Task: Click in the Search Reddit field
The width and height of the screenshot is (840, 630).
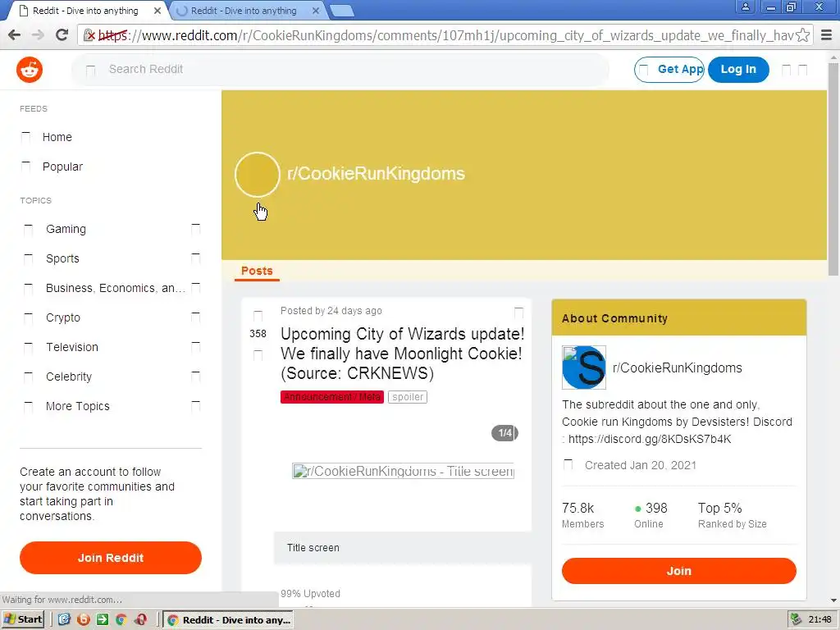Action: tap(340, 70)
